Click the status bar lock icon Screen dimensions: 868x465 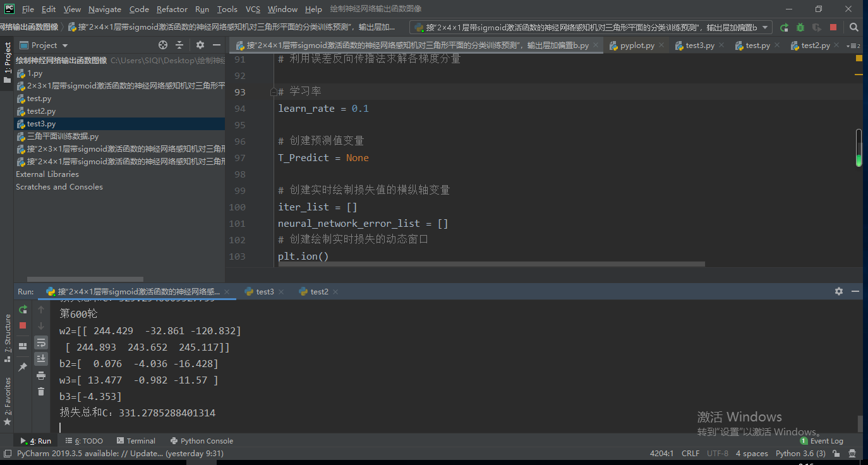tap(837, 454)
